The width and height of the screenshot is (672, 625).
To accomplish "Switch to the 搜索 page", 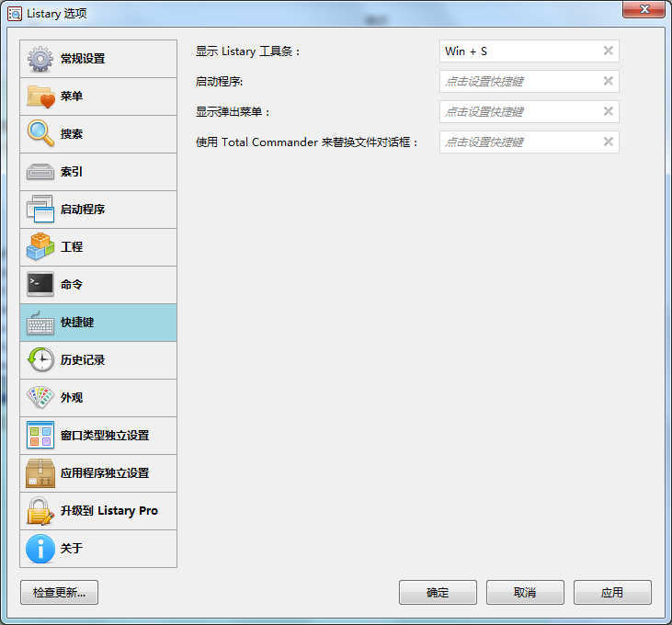I will click(x=98, y=134).
